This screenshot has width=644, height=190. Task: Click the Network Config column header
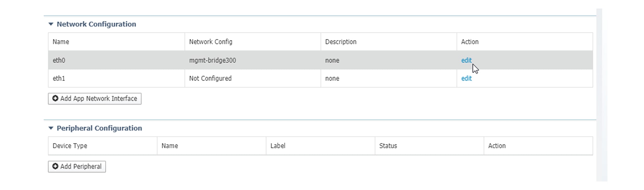pos(253,42)
